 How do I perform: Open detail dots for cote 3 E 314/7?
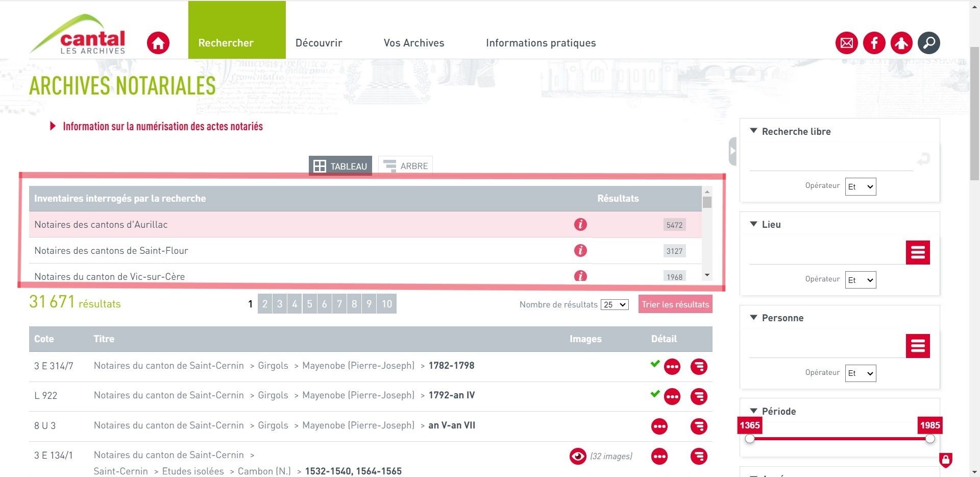tap(672, 367)
